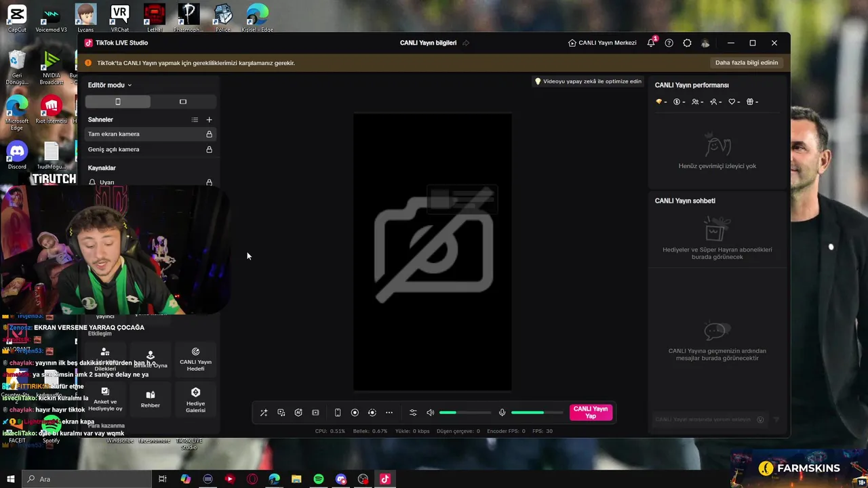Open the Windows Start menu
Screen dimensions: 868x488
point(10,479)
